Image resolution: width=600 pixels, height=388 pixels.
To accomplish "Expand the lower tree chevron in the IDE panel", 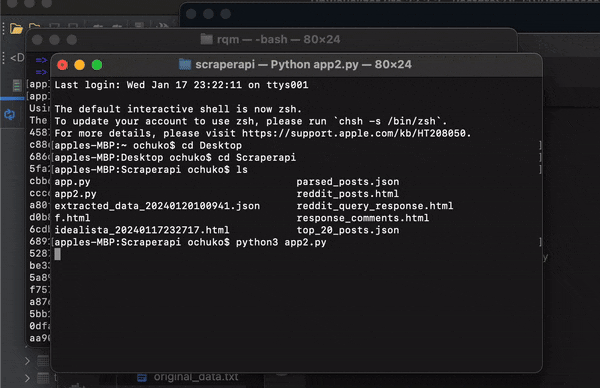I will point(27,378).
